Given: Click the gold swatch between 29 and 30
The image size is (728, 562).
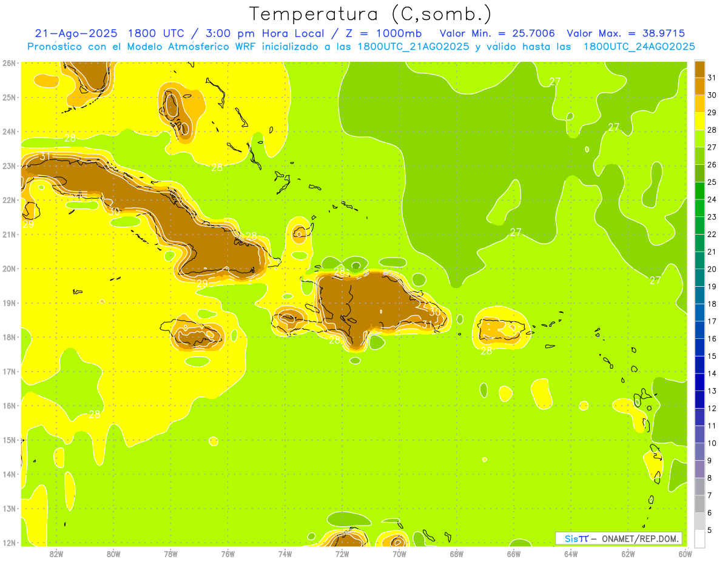Looking at the screenshot, I should (699, 104).
